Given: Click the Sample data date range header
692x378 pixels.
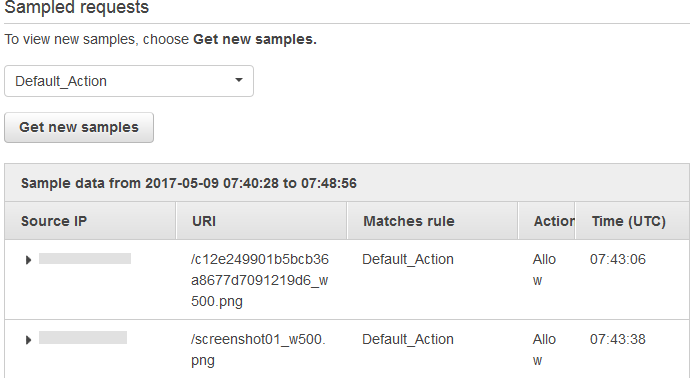Looking at the screenshot, I should coord(188,183).
